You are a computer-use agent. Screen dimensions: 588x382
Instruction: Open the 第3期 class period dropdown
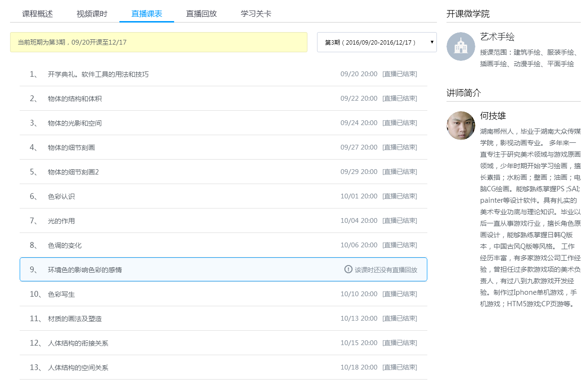[x=376, y=42]
